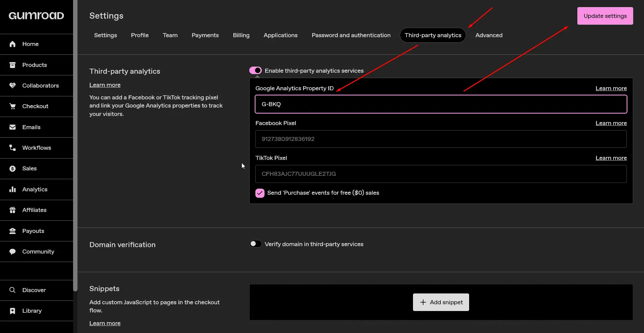
Task: Click the Checkout cart icon
Action: click(13, 106)
